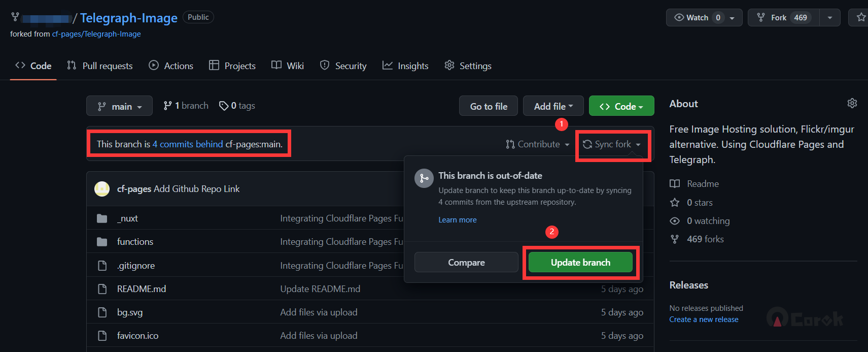Click the green Update branch button

(x=580, y=263)
